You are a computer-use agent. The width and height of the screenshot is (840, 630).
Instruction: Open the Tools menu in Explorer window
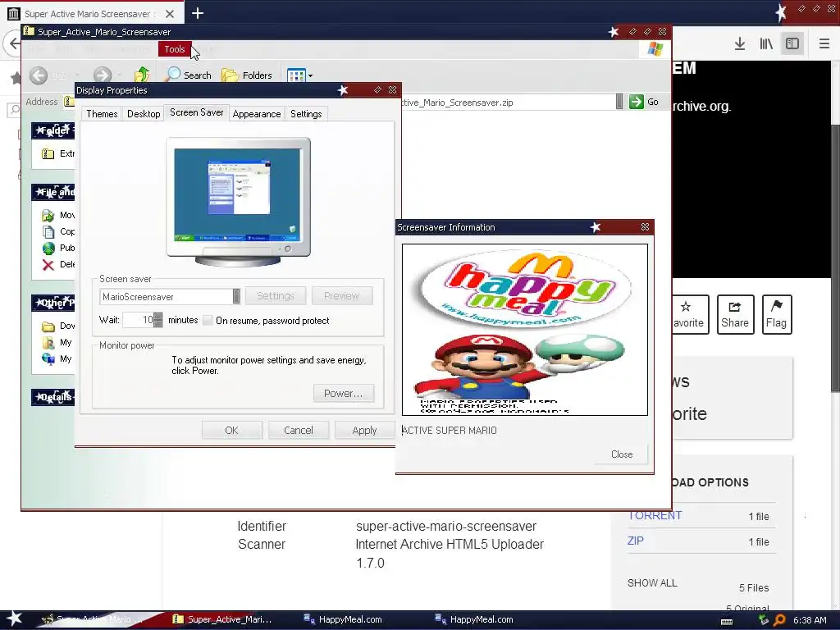click(x=174, y=48)
